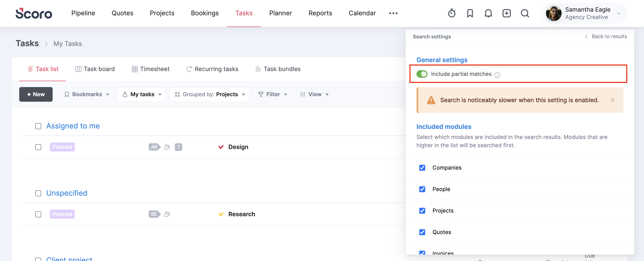Open the Research task title
The image size is (644, 261).
[x=242, y=214]
